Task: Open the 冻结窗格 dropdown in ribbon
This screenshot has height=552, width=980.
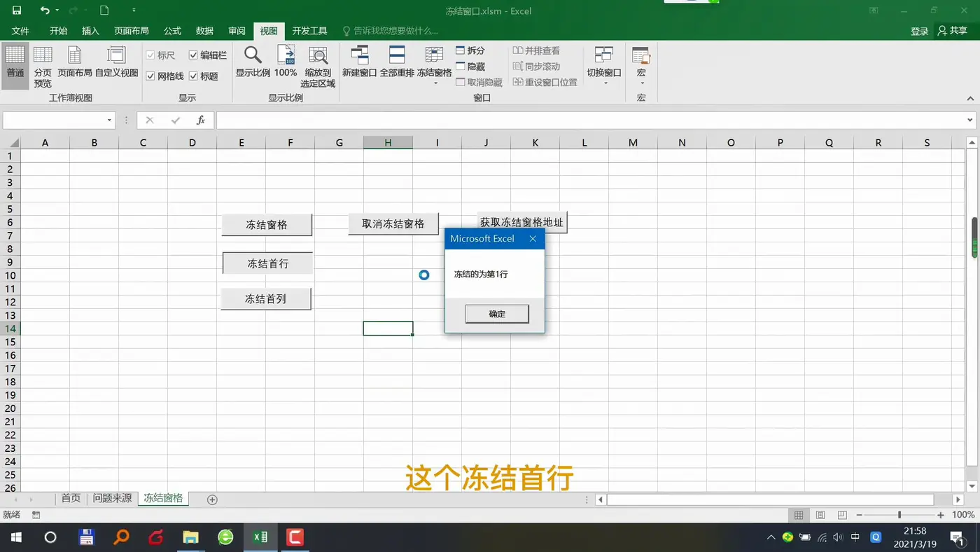Action: [x=434, y=67]
